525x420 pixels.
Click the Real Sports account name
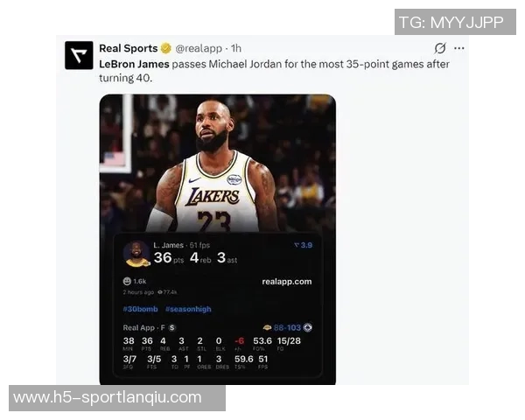point(129,48)
